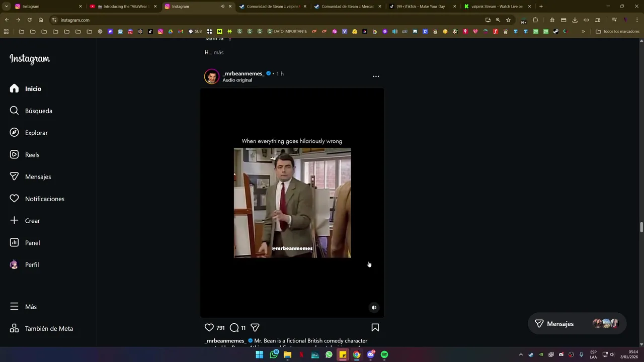Open a new browser tab
644x362 pixels.
541,7
